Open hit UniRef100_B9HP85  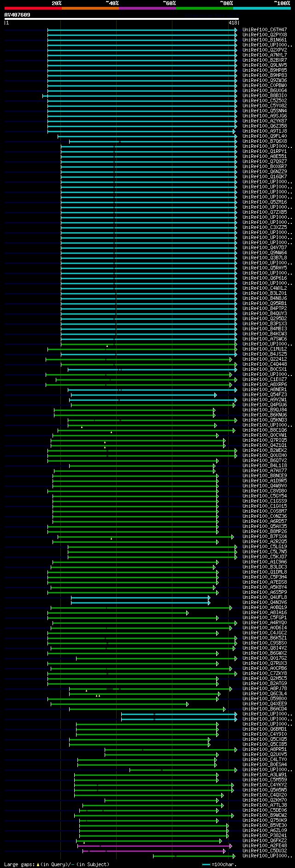click(x=265, y=70)
